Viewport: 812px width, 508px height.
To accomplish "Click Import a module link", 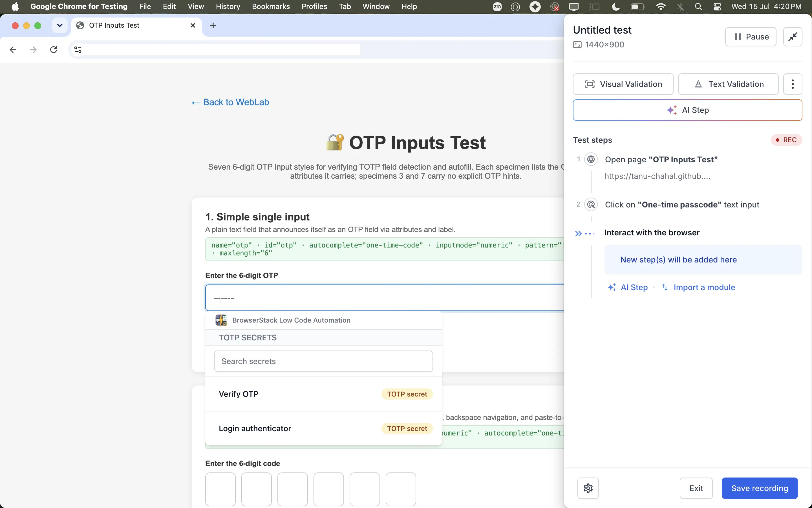I will tap(698, 287).
